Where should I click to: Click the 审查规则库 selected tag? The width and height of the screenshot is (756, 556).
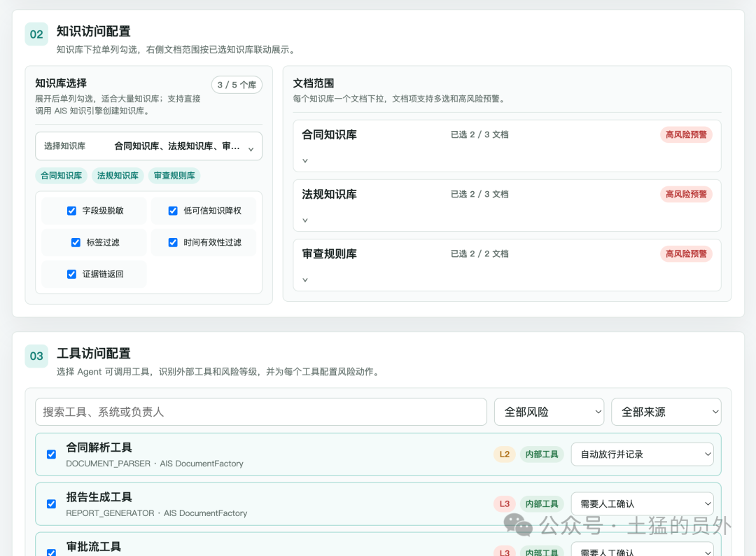coord(174,176)
